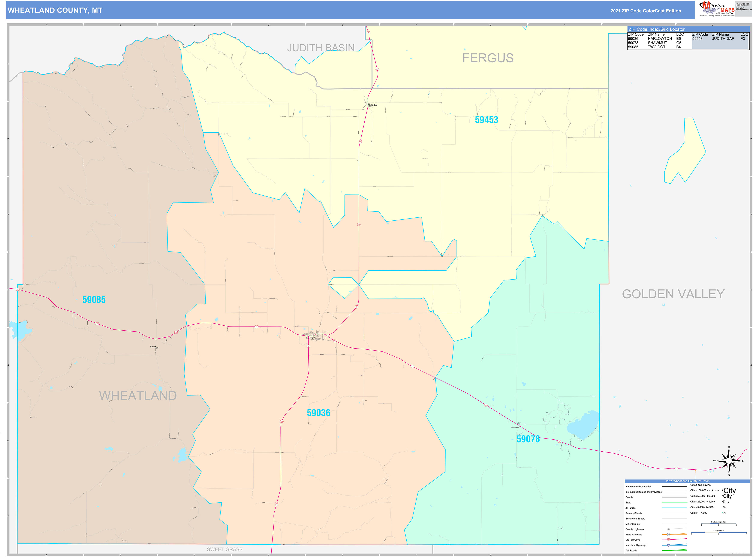Click the State Highways route marker symbol

668,535
